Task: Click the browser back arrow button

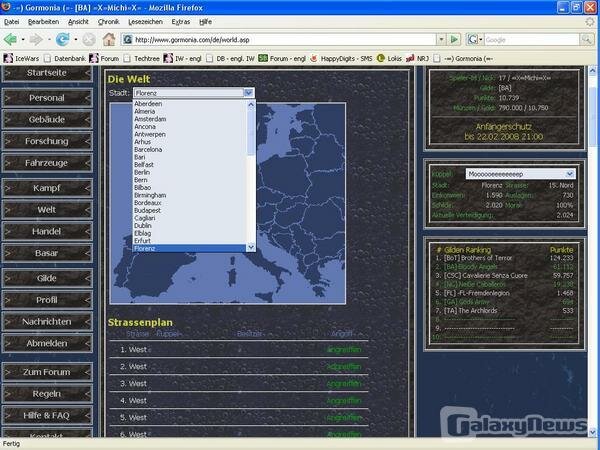Action: point(11,40)
